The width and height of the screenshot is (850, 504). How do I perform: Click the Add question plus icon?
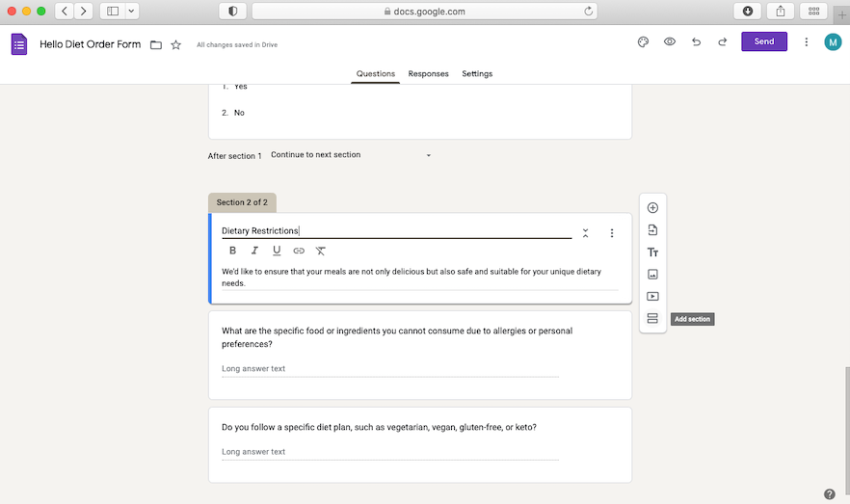point(652,208)
